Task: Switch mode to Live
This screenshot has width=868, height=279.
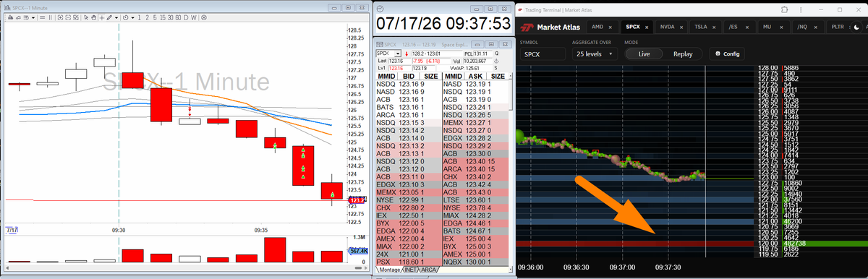Action: [644, 54]
